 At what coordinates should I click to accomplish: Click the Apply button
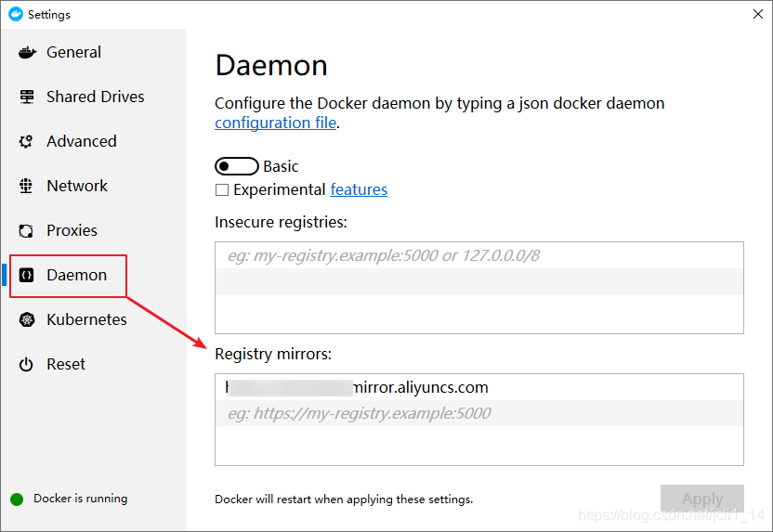[702, 499]
